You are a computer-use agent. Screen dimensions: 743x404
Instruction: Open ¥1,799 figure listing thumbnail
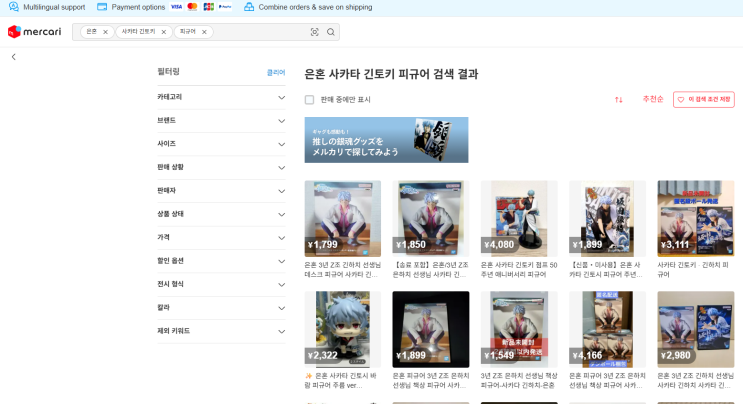pos(343,218)
